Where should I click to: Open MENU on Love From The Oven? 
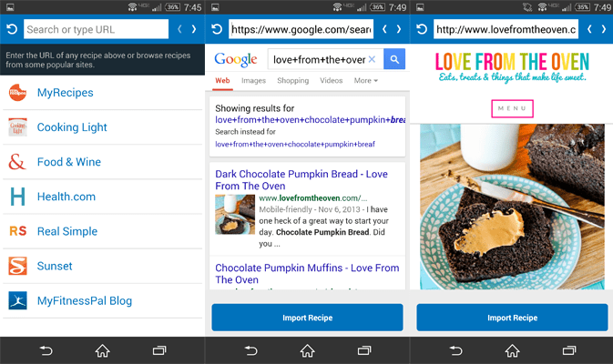coord(512,108)
